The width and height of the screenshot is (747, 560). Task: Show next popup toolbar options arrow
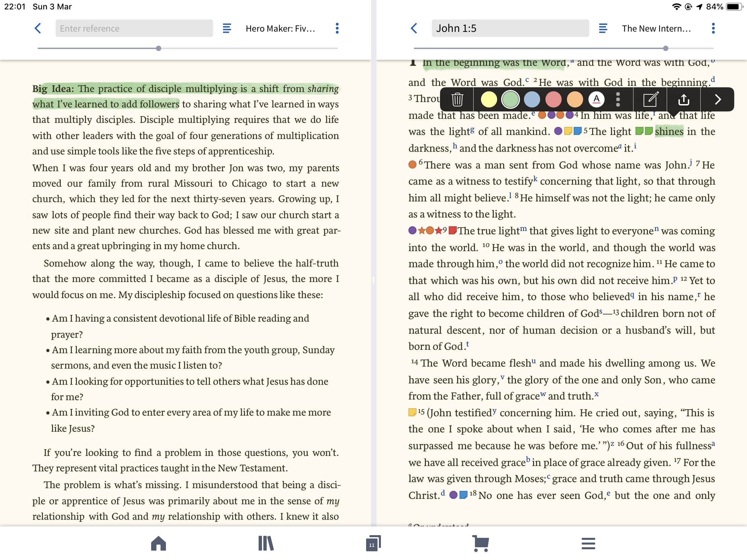pos(718,100)
